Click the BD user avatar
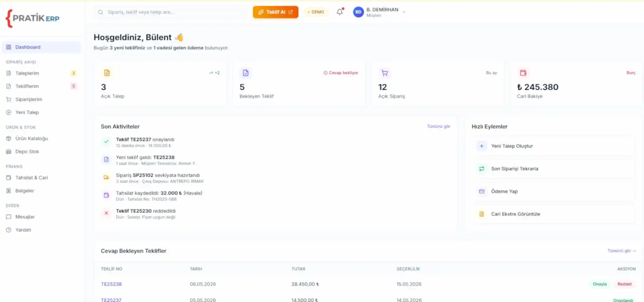Viewport: 644px width, 302px height. click(x=358, y=12)
